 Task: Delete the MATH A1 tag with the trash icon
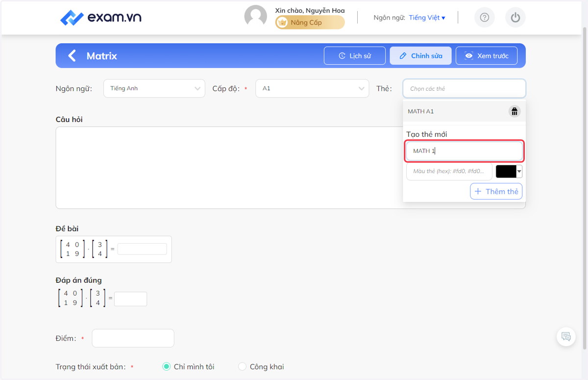tap(514, 111)
